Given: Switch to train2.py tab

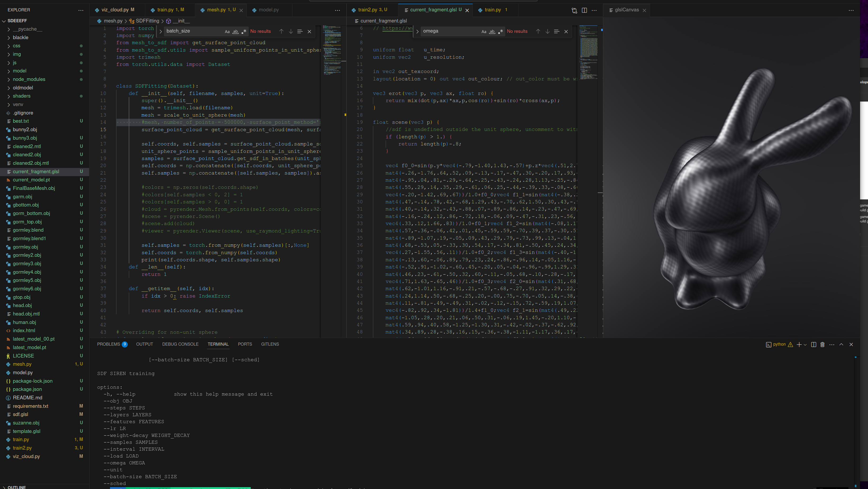Looking at the screenshot, I should pos(372,10).
